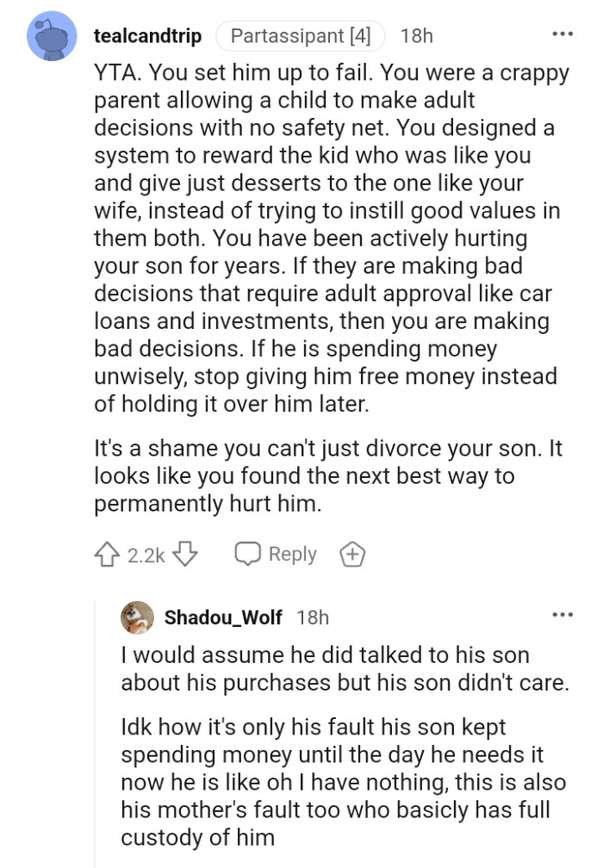The image size is (603, 868).
Task: Click the speech bubble Reply icon
Action: pos(249,555)
